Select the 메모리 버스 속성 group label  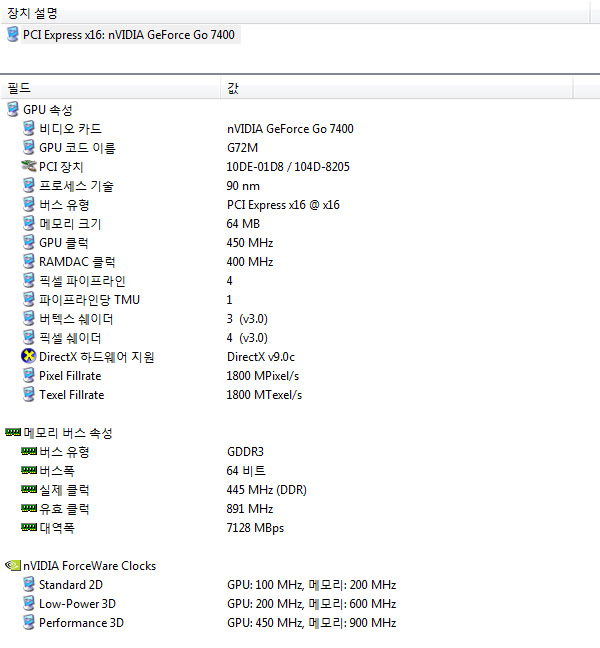[68, 433]
